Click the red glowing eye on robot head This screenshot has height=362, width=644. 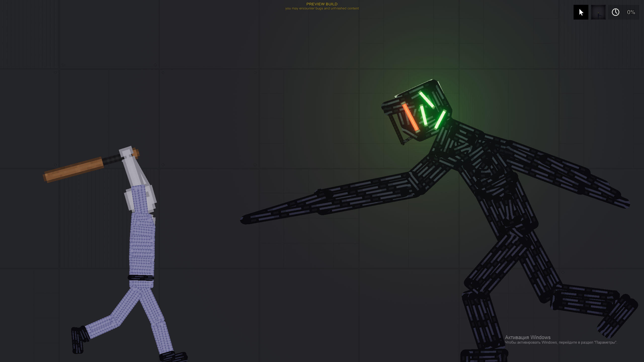pyautogui.click(x=410, y=117)
